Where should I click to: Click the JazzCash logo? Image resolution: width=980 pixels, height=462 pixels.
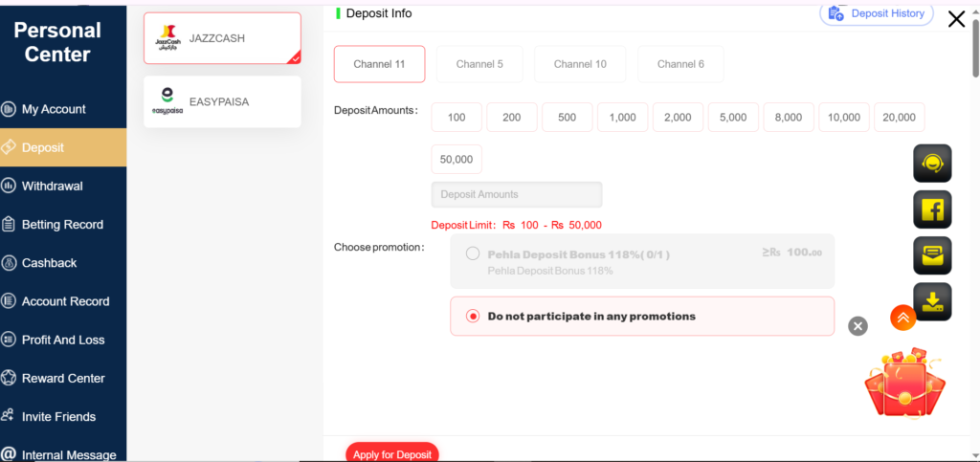(x=167, y=38)
